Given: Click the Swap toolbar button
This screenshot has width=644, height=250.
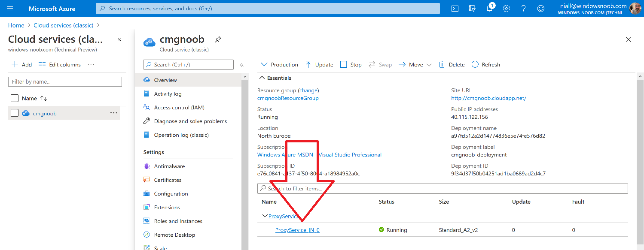Looking at the screenshot, I should [380, 64].
